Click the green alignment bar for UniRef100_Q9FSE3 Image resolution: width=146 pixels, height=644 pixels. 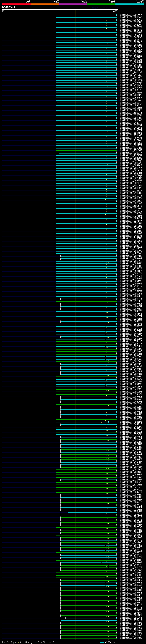[86, 301]
